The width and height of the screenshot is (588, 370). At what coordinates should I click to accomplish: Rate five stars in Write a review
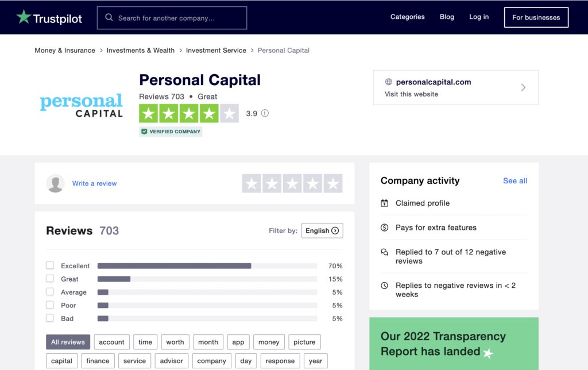coord(333,183)
